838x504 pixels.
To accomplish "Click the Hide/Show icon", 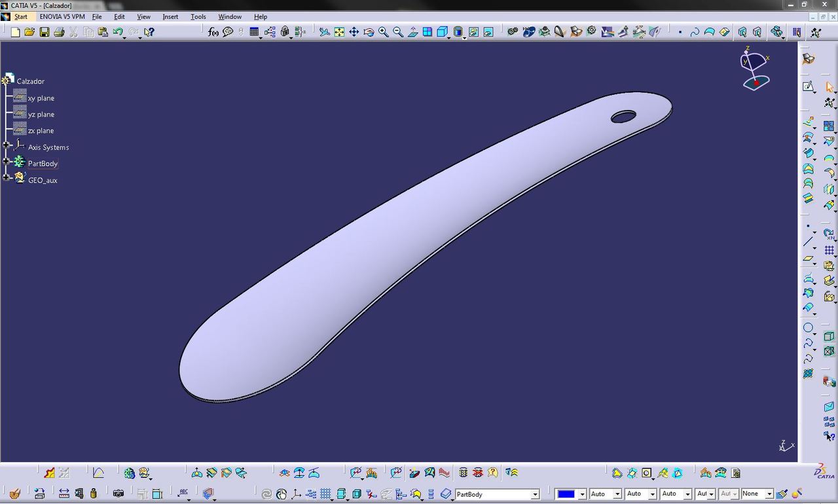I will pyautogui.click(x=473, y=31).
